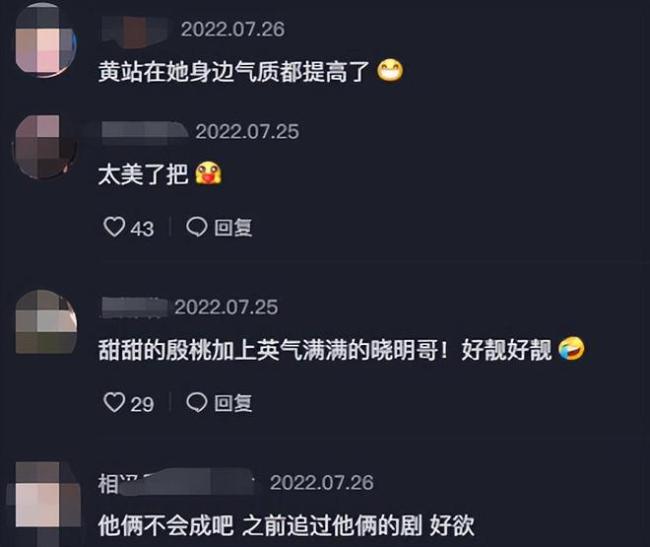650x547 pixels.
Task: Tap the hugging heart emoji
Action: point(209,174)
